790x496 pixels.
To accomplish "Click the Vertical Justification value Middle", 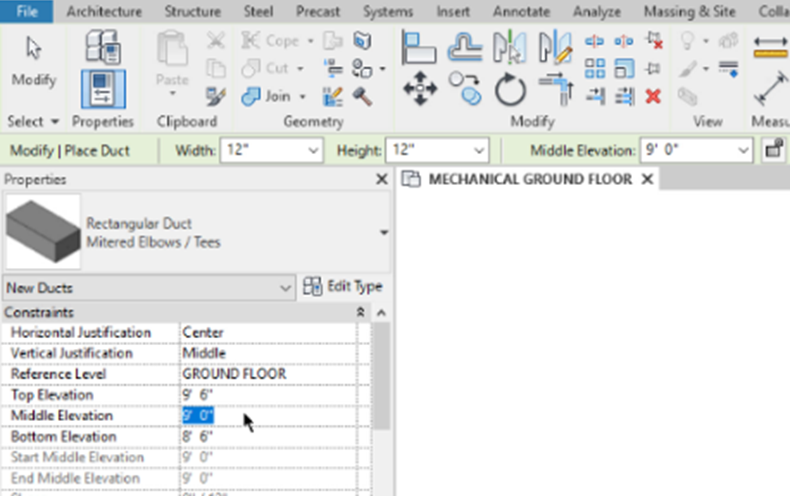I will [268, 353].
